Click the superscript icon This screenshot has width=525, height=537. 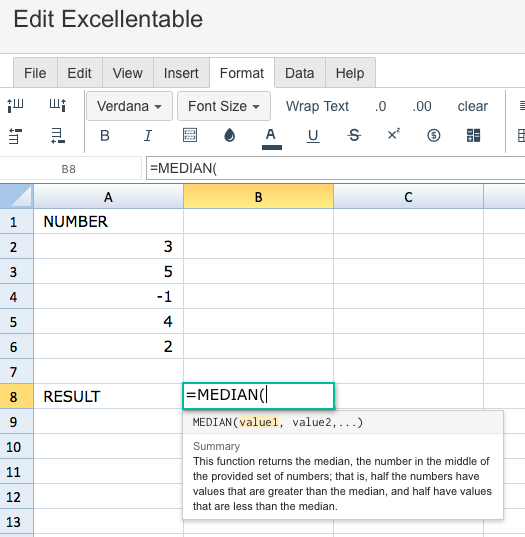coord(394,134)
